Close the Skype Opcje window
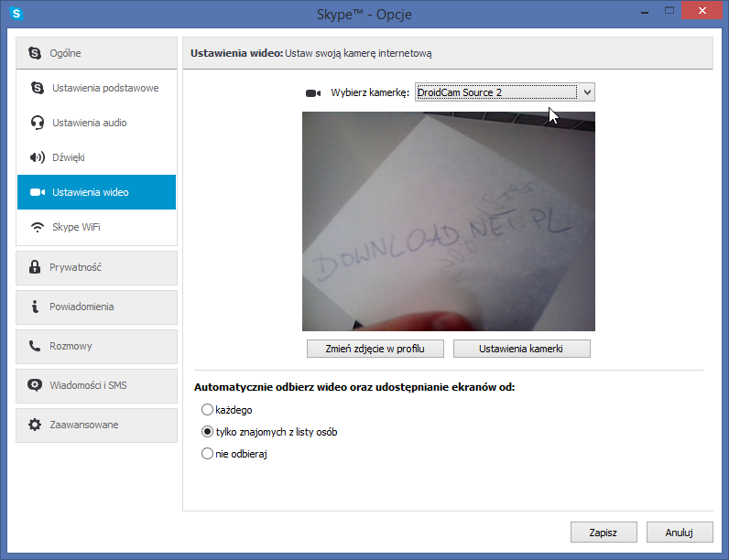The width and height of the screenshot is (729, 560). pos(702,10)
